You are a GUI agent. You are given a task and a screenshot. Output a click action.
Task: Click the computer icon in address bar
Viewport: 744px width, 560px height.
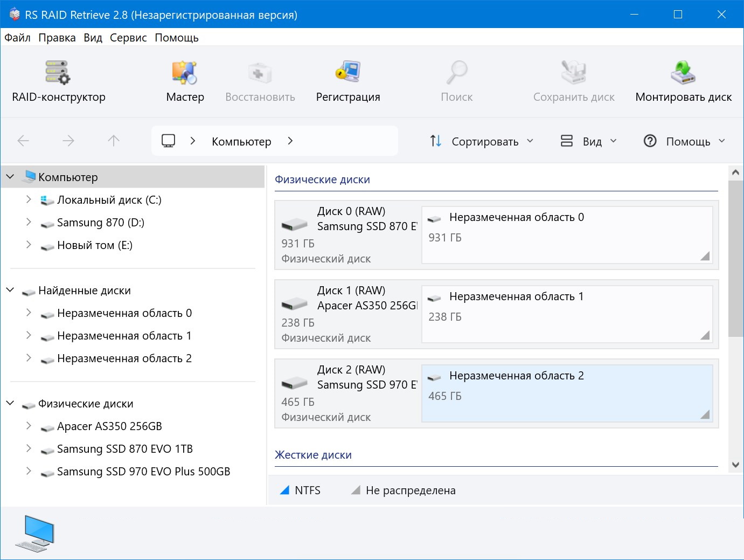pyautogui.click(x=169, y=141)
